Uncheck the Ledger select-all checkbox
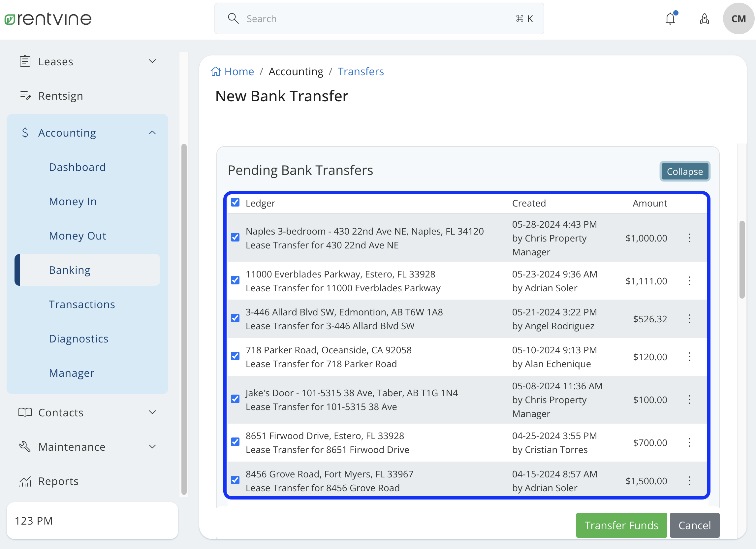The width and height of the screenshot is (756, 549). pos(235,202)
